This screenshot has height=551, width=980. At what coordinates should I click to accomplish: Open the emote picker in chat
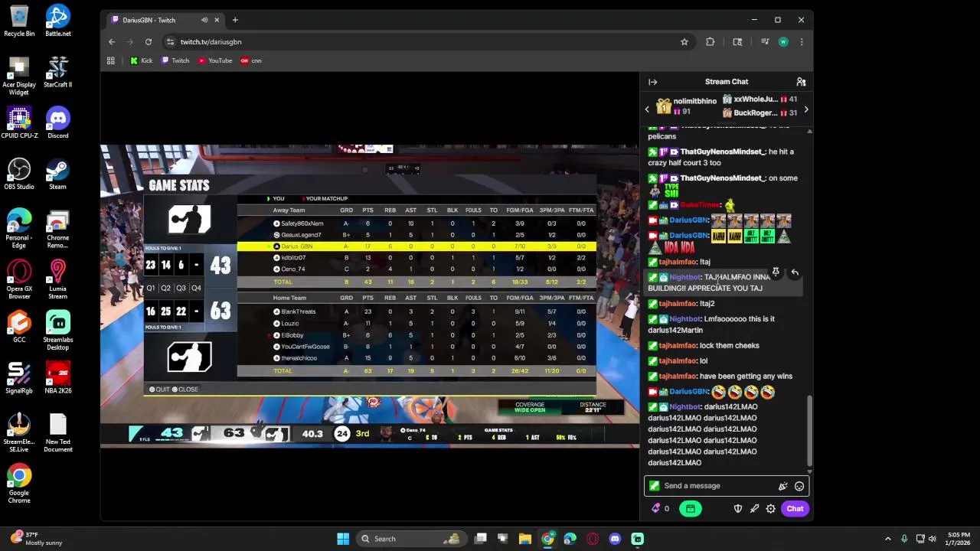(x=799, y=486)
